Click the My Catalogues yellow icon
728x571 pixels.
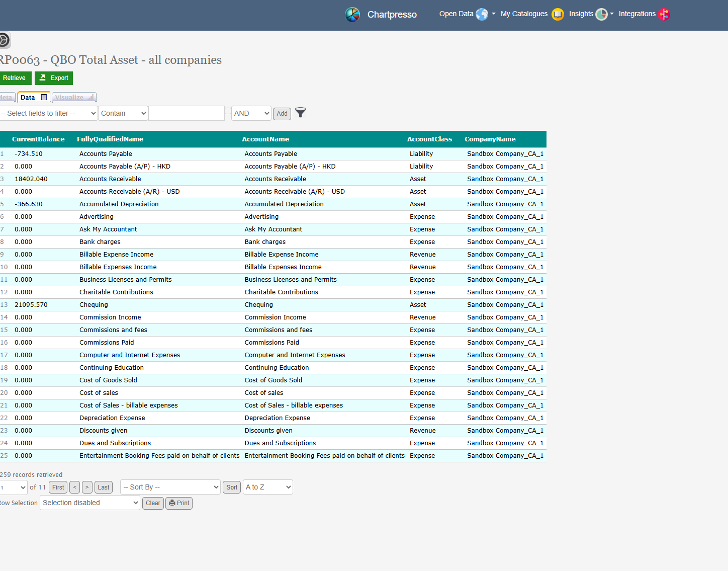(x=558, y=14)
